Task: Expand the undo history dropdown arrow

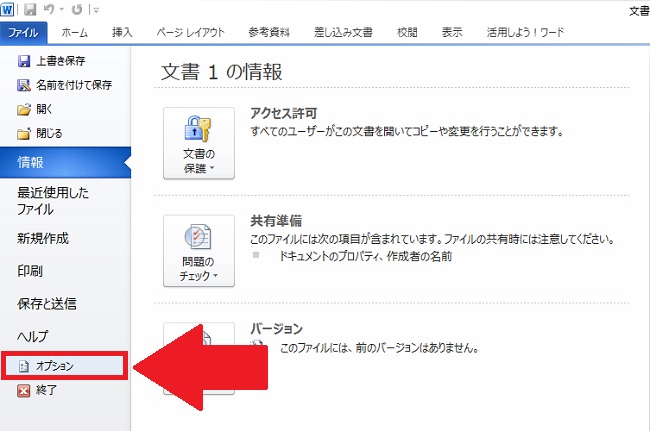Action: pyautogui.click(x=62, y=10)
